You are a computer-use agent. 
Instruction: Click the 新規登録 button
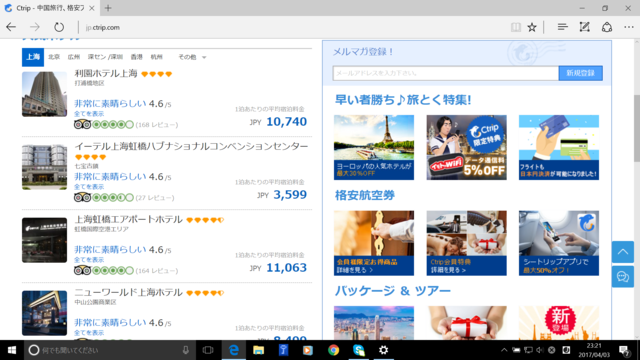pos(580,73)
